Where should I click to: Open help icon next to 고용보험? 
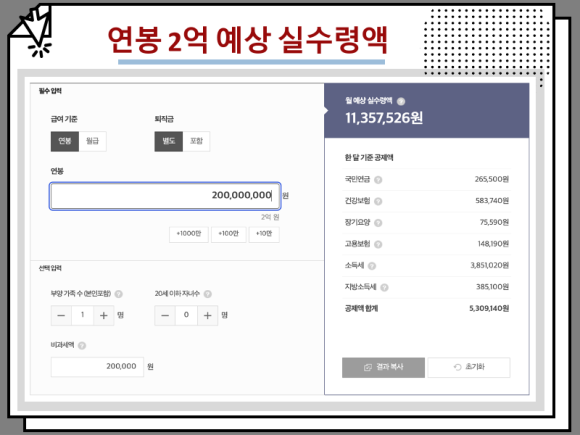pyautogui.click(x=378, y=244)
